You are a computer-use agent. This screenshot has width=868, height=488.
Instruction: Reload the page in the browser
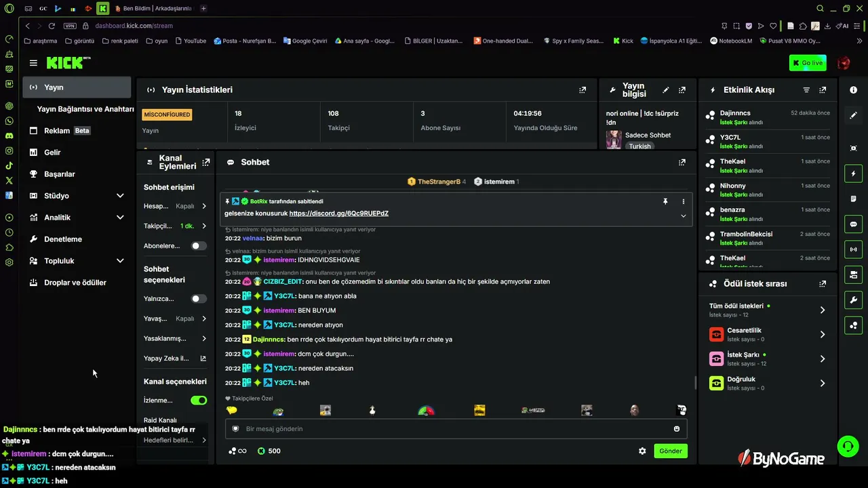pos(52,26)
